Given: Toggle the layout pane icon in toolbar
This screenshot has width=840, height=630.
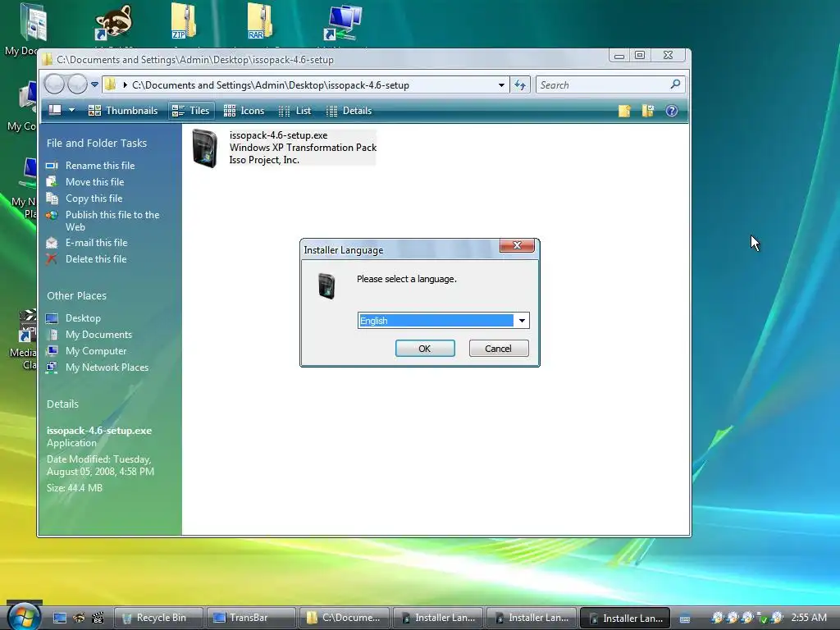Looking at the screenshot, I should (55, 111).
